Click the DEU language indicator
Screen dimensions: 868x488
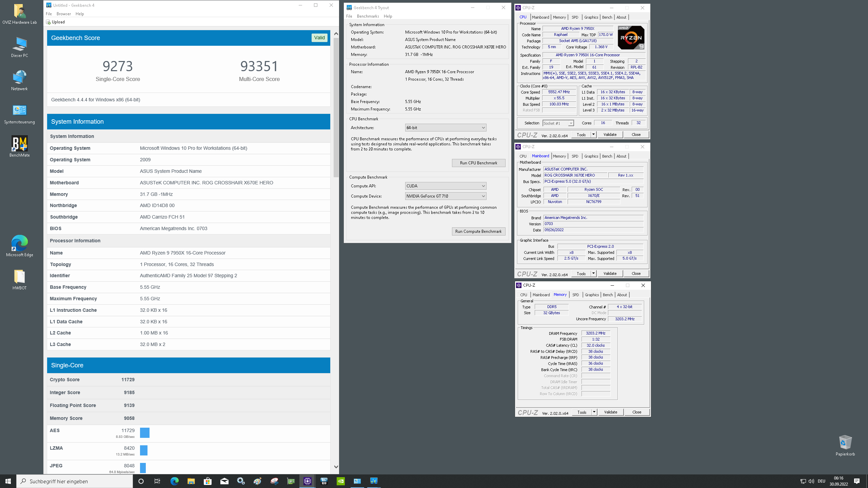tap(821, 481)
